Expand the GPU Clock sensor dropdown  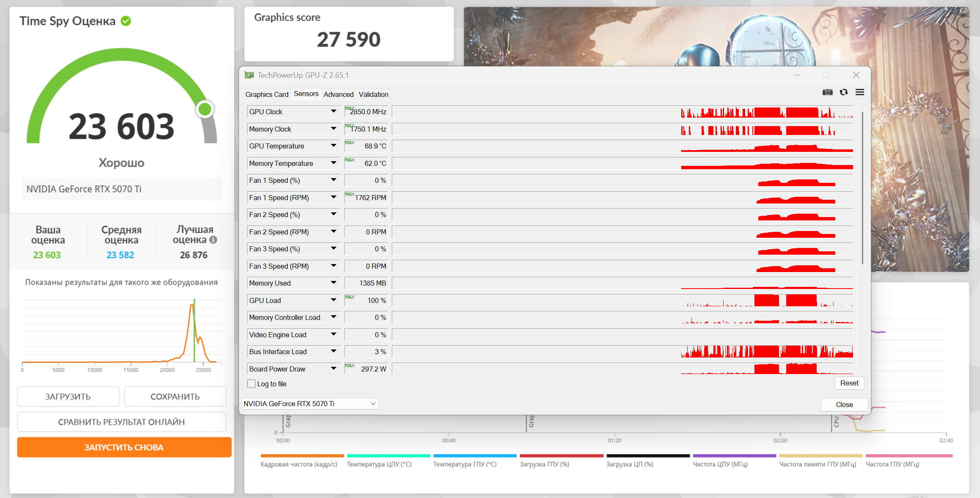[333, 112]
